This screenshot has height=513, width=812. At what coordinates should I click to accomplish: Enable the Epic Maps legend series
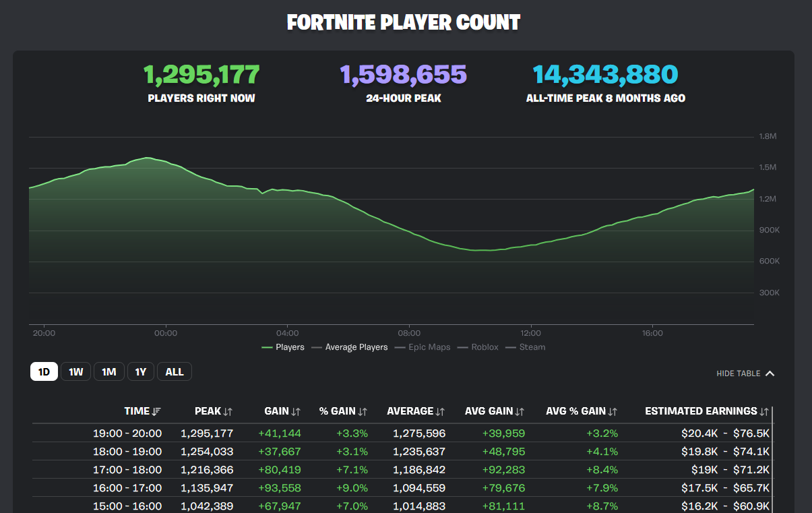423,347
